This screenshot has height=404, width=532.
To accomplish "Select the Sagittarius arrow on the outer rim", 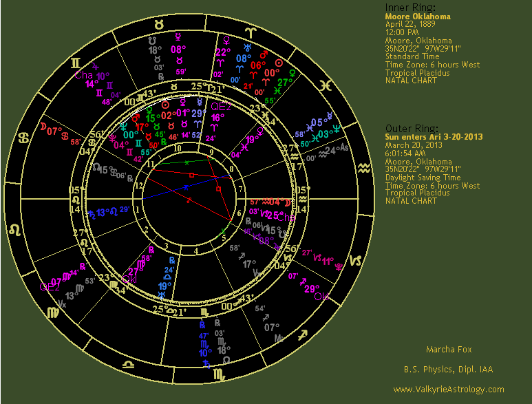I will (301, 337).
